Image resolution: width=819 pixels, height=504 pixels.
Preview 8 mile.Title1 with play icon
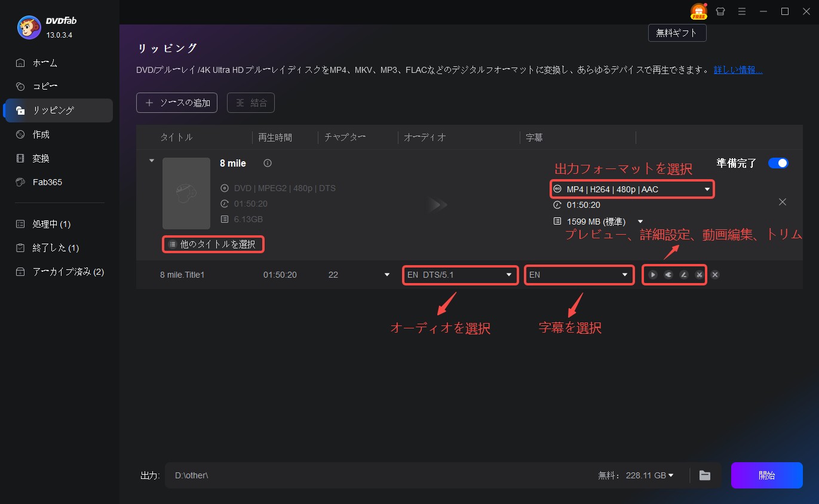(x=653, y=275)
